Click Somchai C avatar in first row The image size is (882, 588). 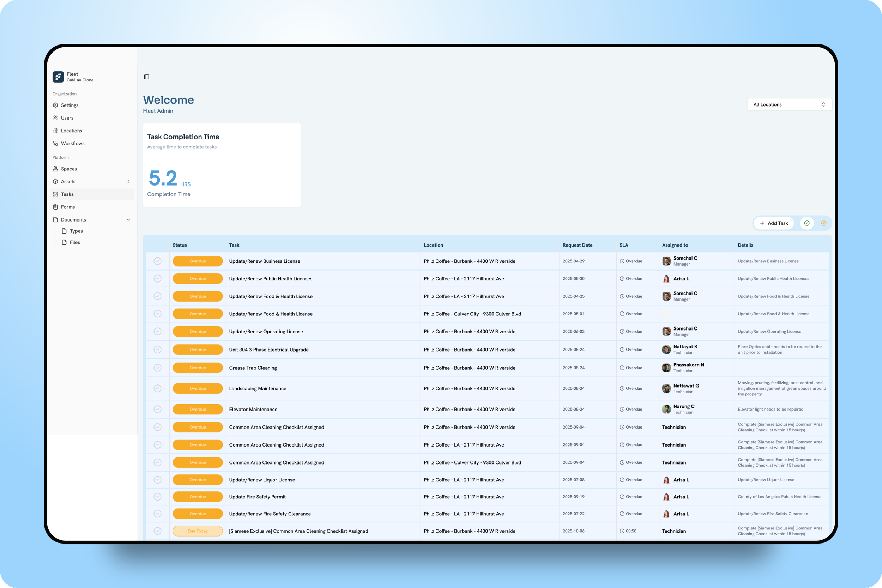666,261
